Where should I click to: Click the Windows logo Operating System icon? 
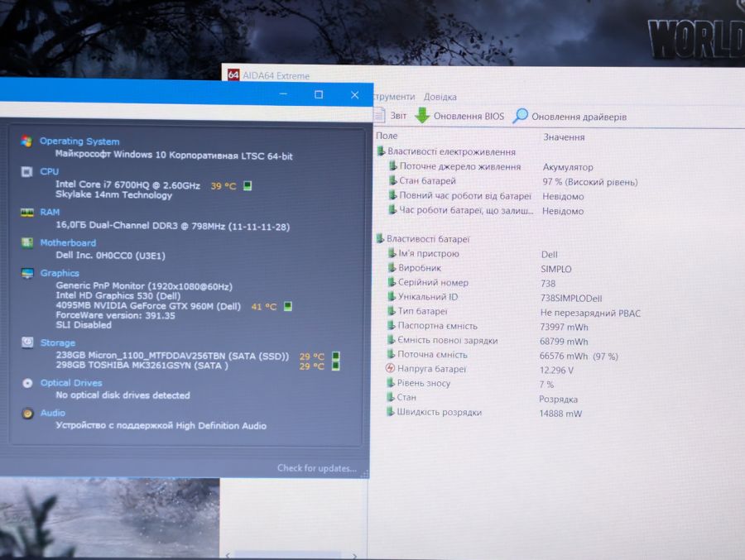coord(26,141)
